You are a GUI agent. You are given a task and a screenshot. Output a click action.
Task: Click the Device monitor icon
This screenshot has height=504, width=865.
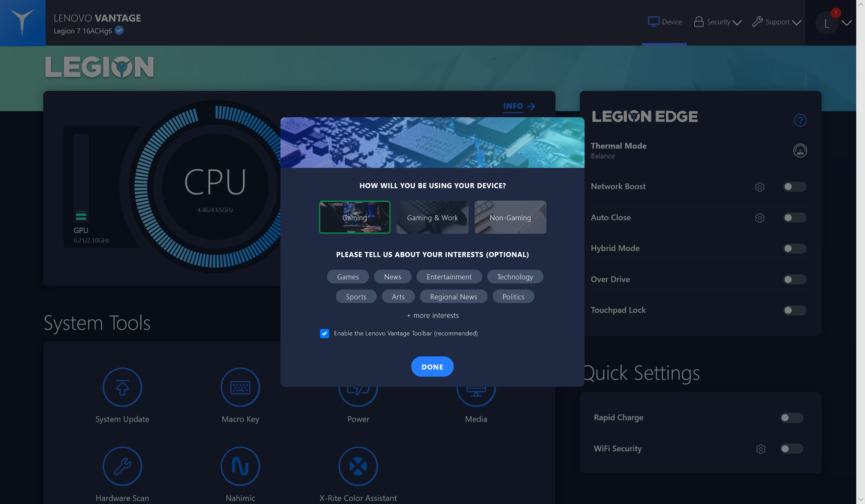click(653, 22)
